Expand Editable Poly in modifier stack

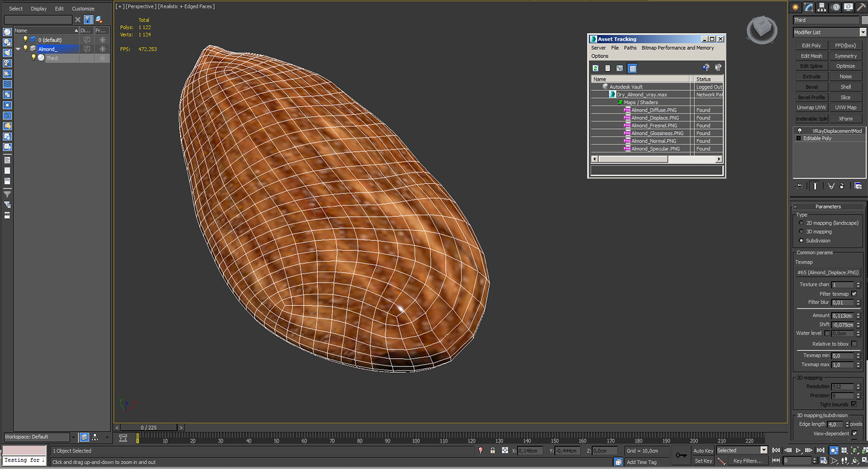coord(798,138)
